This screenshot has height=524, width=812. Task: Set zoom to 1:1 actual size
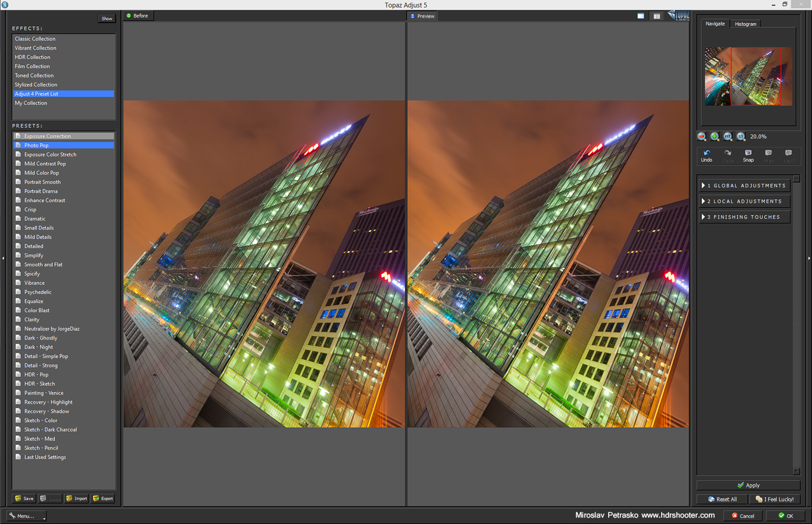740,136
